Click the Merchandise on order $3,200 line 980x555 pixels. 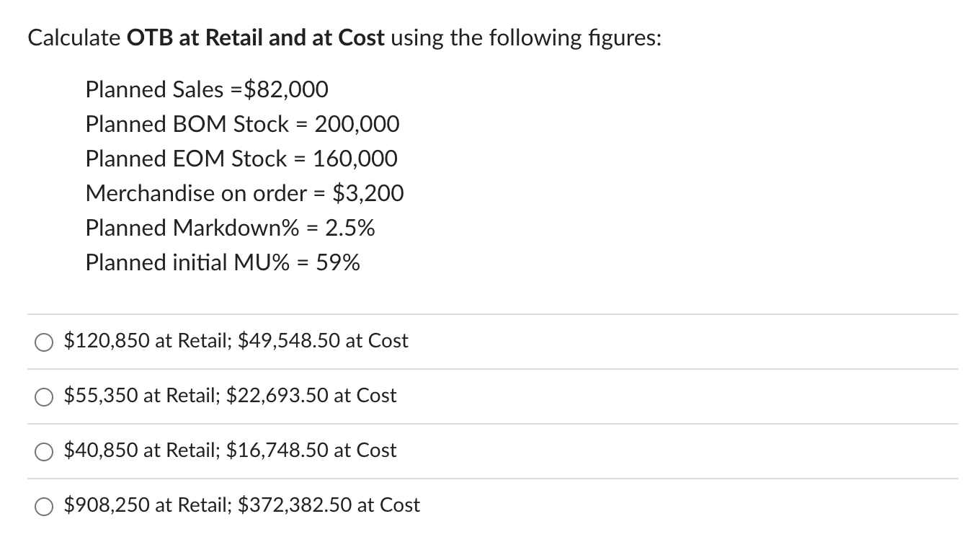tap(245, 193)
